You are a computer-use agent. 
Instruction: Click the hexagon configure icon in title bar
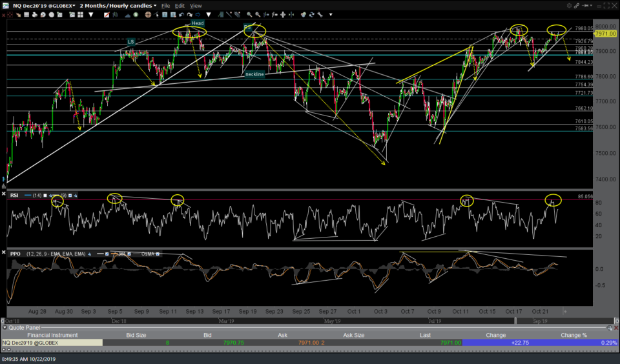(x=570, y=6)
